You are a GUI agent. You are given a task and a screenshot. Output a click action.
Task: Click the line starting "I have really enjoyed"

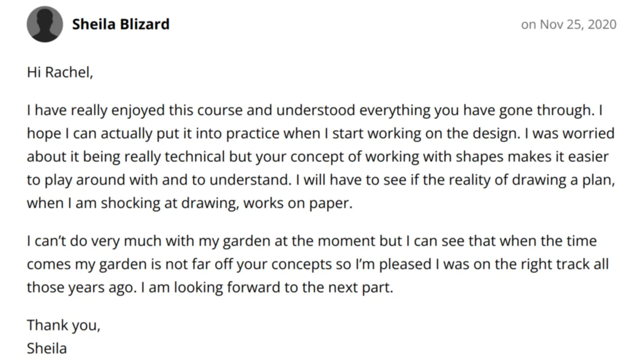[316, 110]
